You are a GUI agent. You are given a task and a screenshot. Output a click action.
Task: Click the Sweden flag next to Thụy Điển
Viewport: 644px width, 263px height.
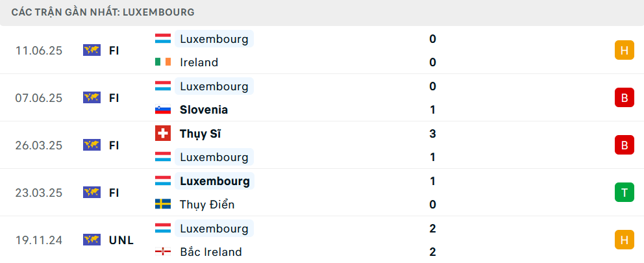163,205
